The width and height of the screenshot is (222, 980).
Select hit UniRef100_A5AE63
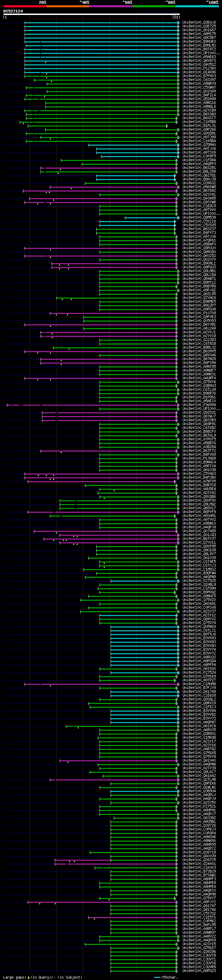click(x=199, y=57)
